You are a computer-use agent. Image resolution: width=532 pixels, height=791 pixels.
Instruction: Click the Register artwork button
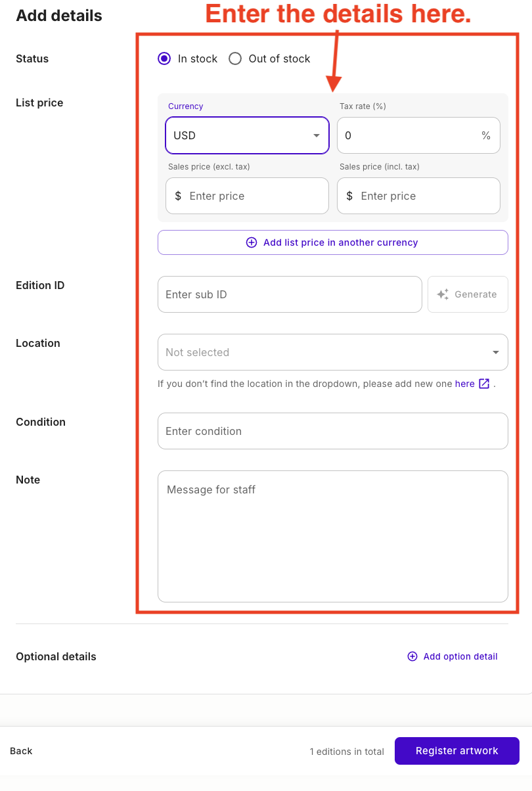pyautogui.click(x=457, y=751)
